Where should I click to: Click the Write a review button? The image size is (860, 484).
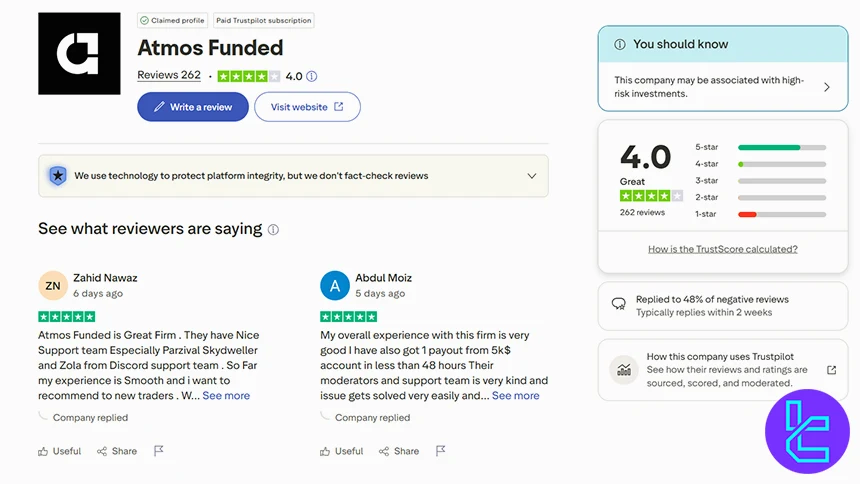click(x=193, y=107)
